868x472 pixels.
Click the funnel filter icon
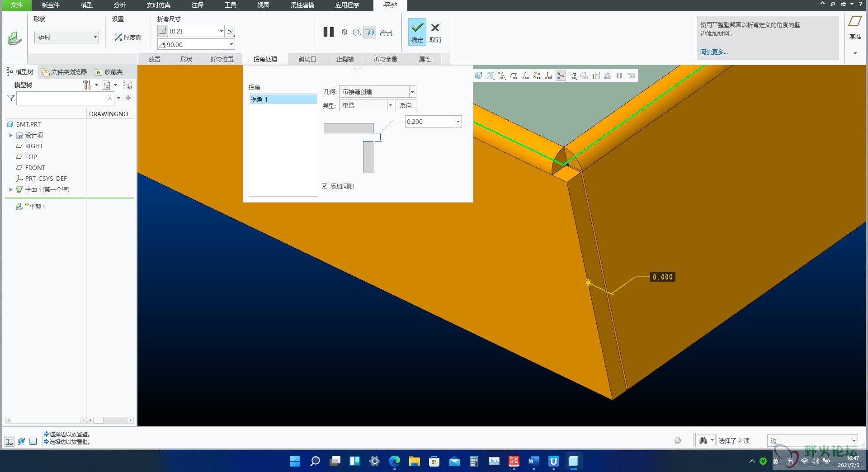coord(11,98)
